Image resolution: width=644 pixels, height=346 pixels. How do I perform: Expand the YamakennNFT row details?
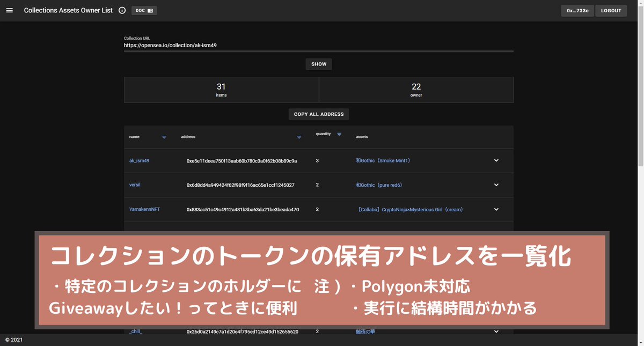click(496, 209)
